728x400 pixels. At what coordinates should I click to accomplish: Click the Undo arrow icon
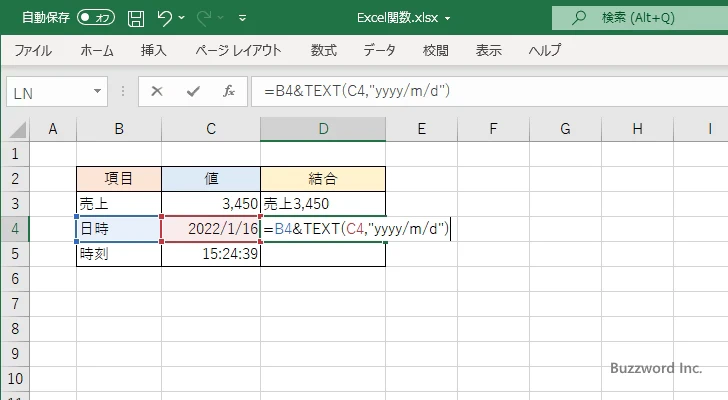164,18
